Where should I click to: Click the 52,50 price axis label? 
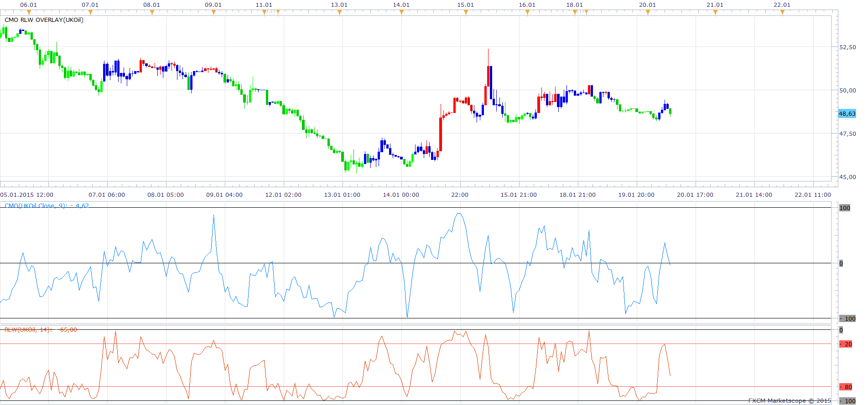tap(847, 47)
